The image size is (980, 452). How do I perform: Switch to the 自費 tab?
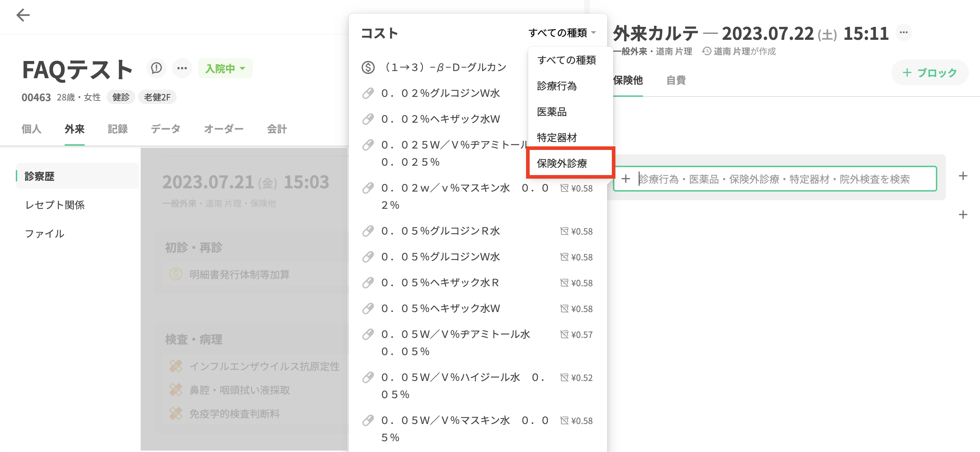pyautogui.click(x=676, y=80)
